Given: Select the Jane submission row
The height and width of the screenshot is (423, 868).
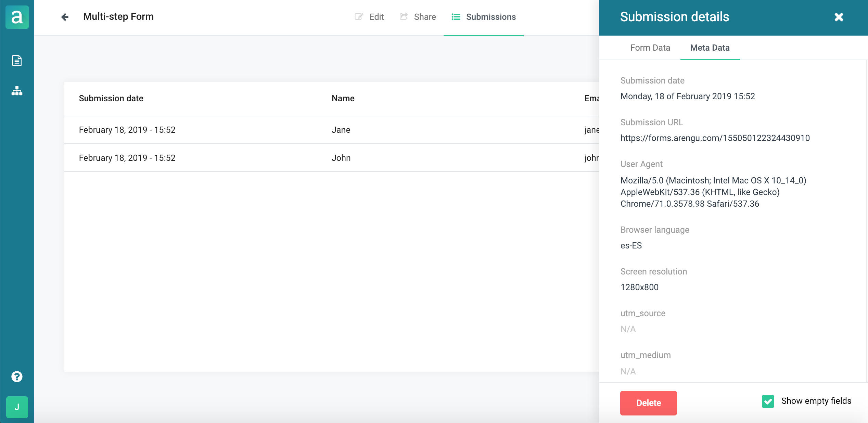Looking at the screenshot, I should pyautogui.click(x=331, y=130).
